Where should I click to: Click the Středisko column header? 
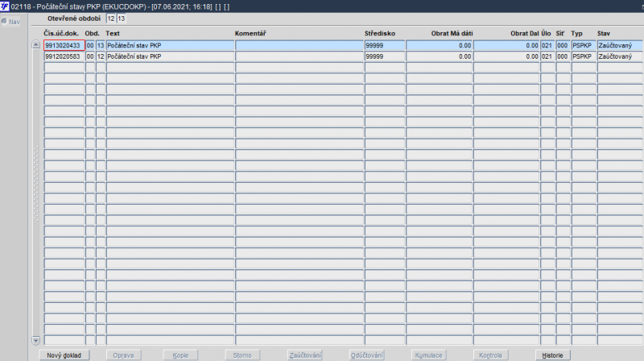coord(380,33)
